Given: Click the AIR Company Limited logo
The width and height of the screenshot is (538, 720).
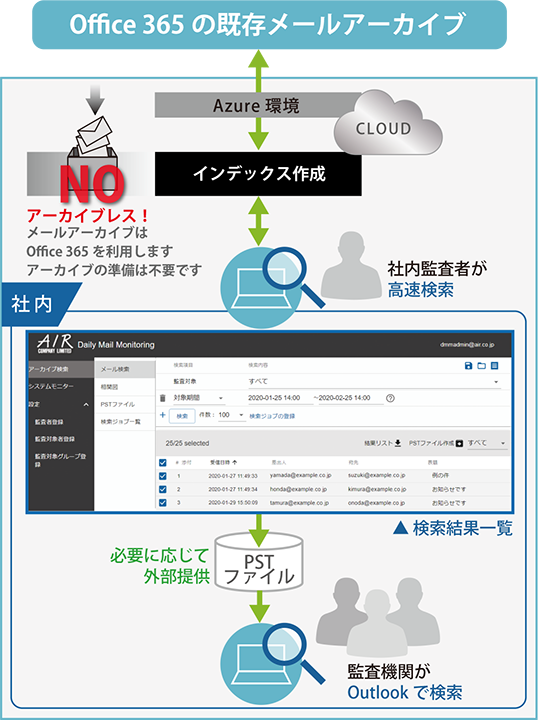Looking at the screenshot, I should tap(54, 344).
